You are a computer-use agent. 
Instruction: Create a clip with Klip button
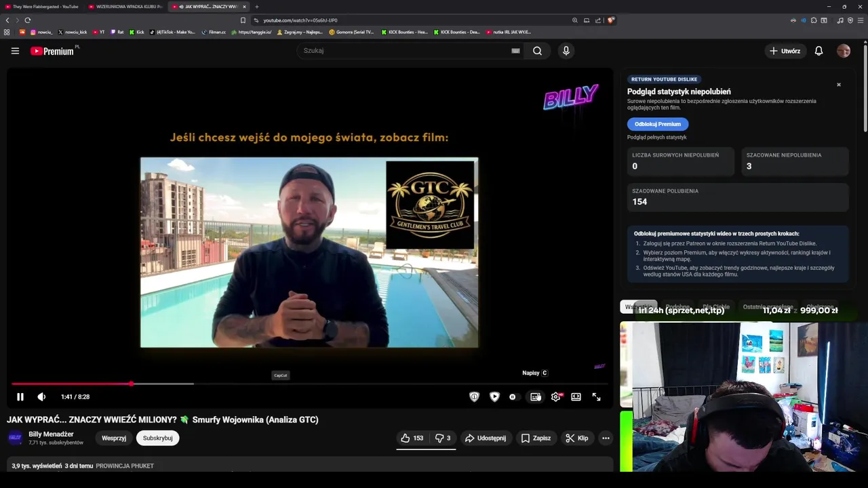(576, 439)
